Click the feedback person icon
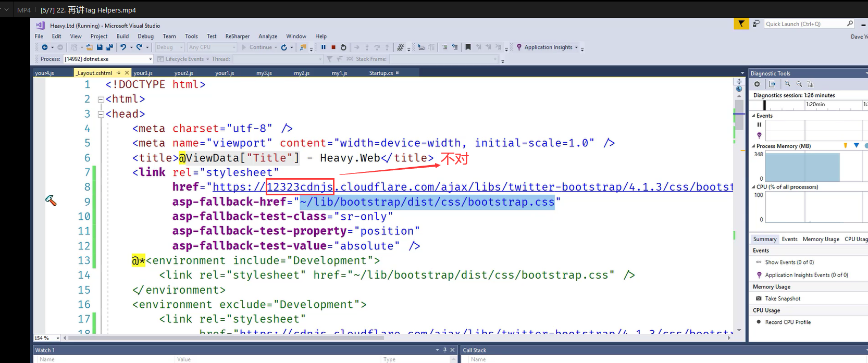Image resolution: width=868 pixels, height=363 pixels. (756, 24)
